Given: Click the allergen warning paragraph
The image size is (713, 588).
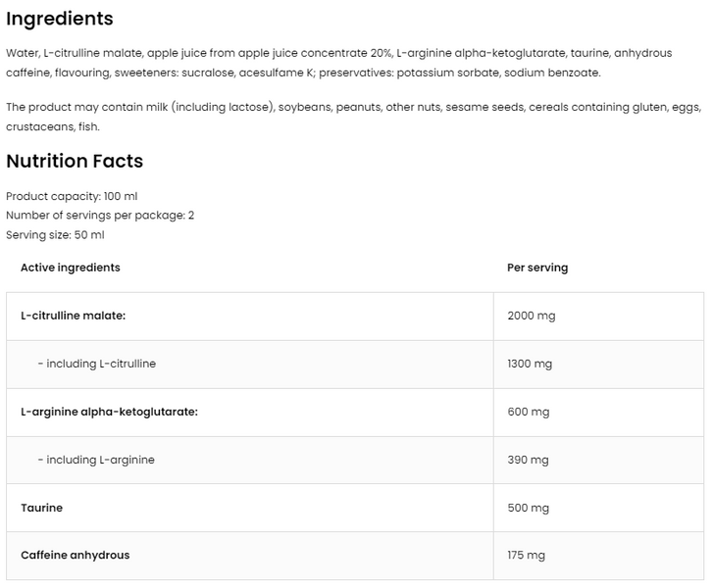Looking at the screenshot, I should click(x=354, y=117).
